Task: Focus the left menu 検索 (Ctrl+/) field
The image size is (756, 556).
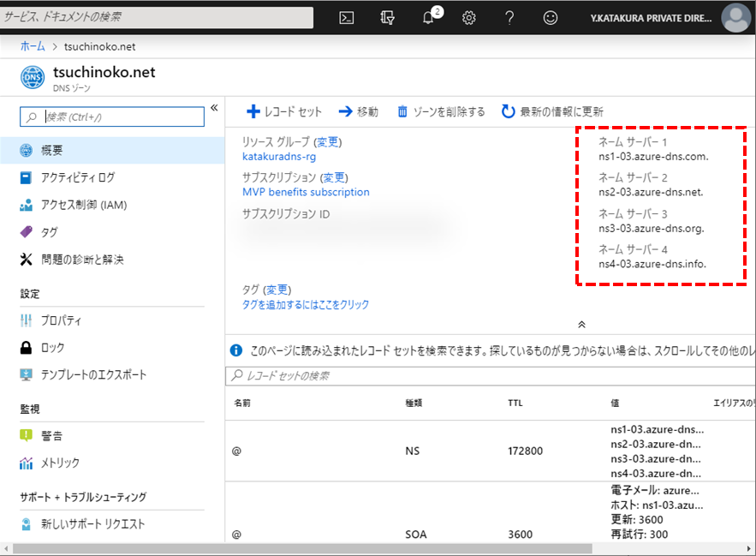Action: click(x=112, y=117)
